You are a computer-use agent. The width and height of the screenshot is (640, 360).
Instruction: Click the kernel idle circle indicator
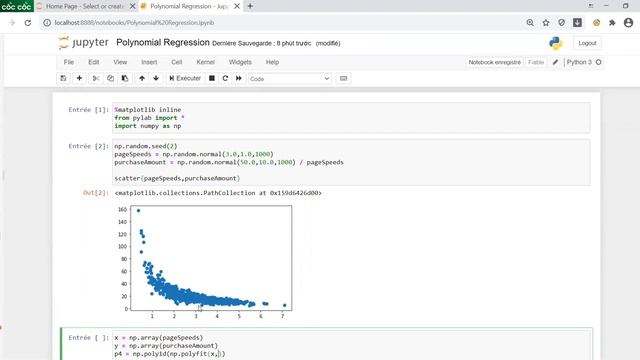[598, 62]
